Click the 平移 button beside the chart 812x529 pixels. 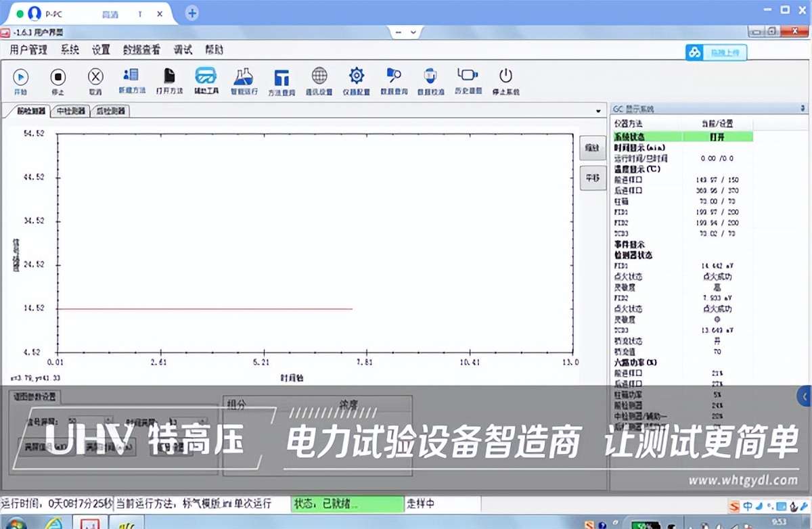[x=593, y=178]
